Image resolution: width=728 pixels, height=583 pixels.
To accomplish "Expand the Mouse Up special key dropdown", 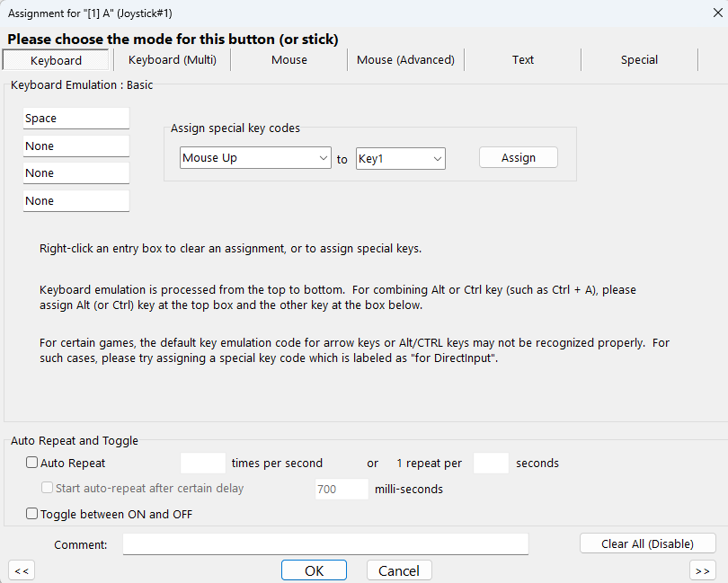I will pos(256,158).
